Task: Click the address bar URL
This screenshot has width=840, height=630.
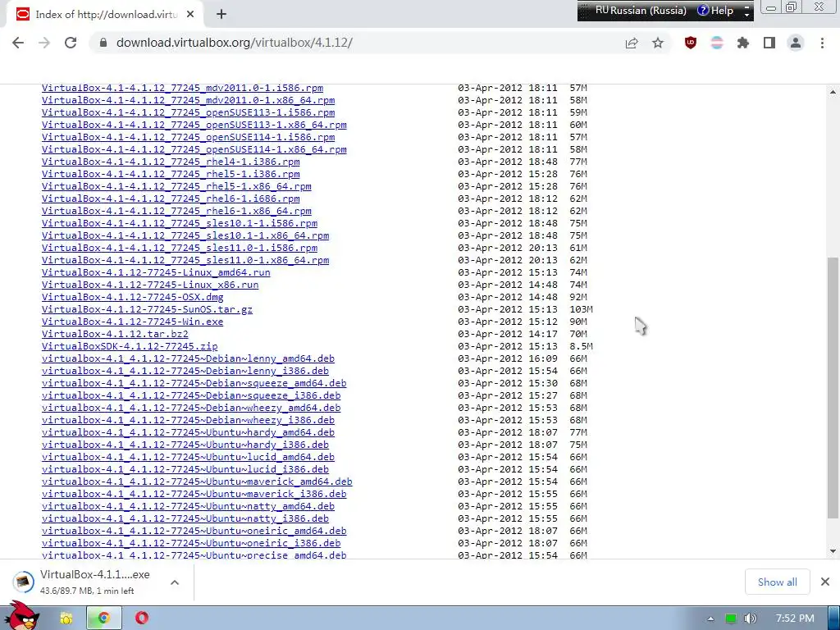Action: [234, 43]
